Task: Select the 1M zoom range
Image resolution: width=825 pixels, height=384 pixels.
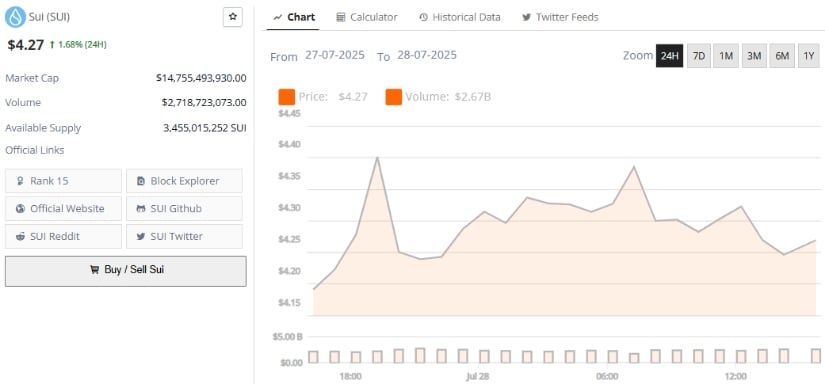Action: (x=726, y=56)
